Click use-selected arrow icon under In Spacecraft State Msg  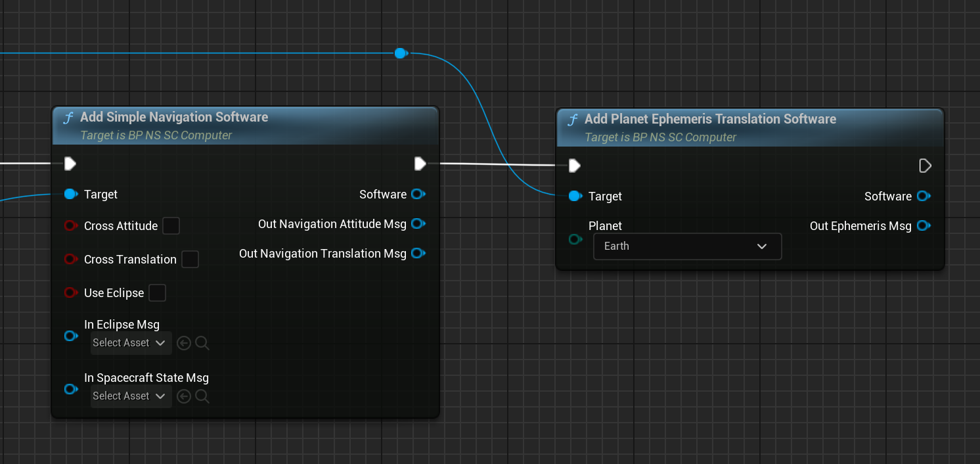(184, 396)
